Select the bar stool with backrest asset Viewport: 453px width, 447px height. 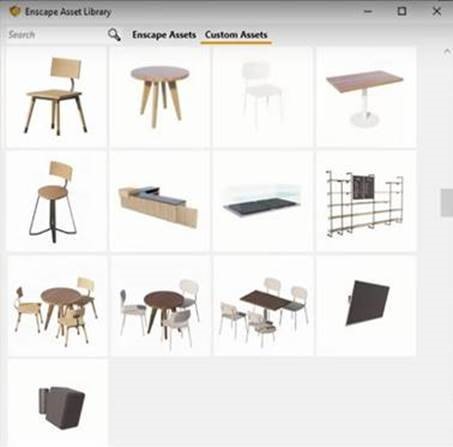[x=56, y=201]
